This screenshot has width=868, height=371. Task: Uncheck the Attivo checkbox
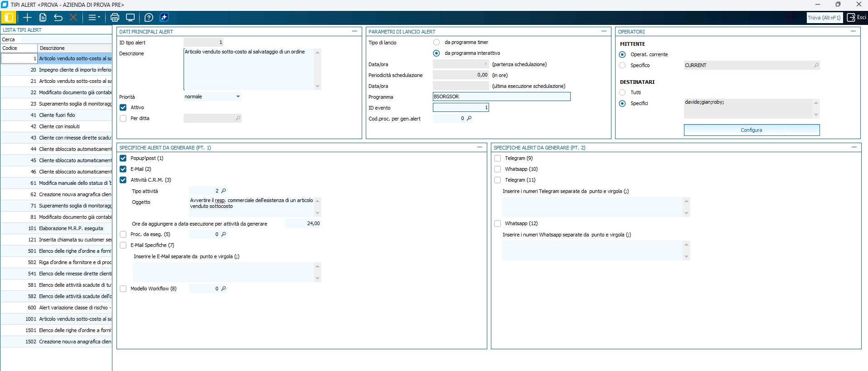tap(123, 107)
